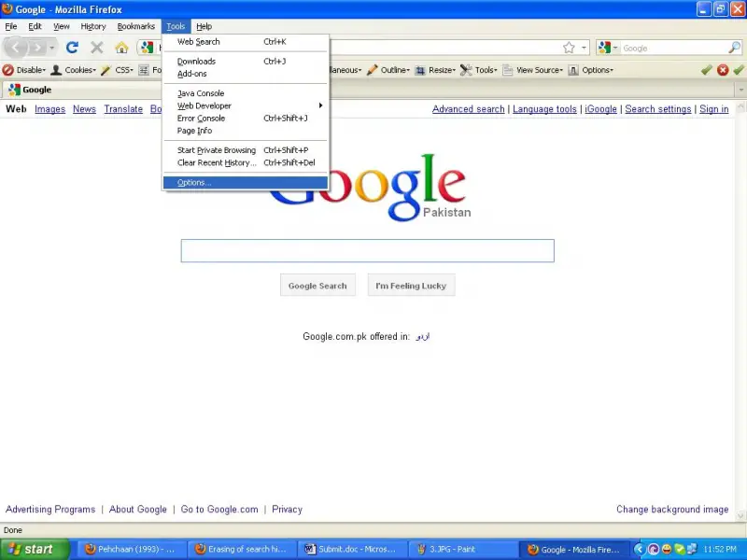Select Web Search in the Tools menu
This screenshot has width=747, height=560.
246,42
